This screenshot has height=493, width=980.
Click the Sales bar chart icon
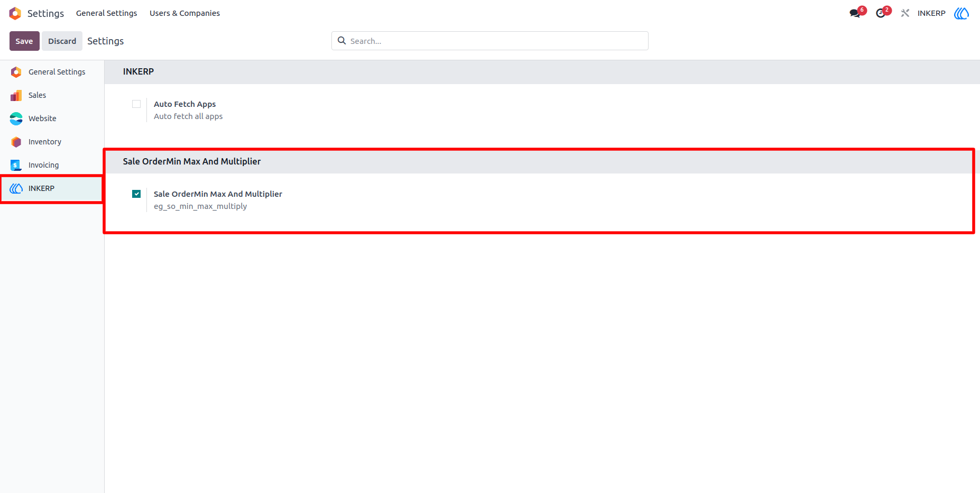point(16,95)
